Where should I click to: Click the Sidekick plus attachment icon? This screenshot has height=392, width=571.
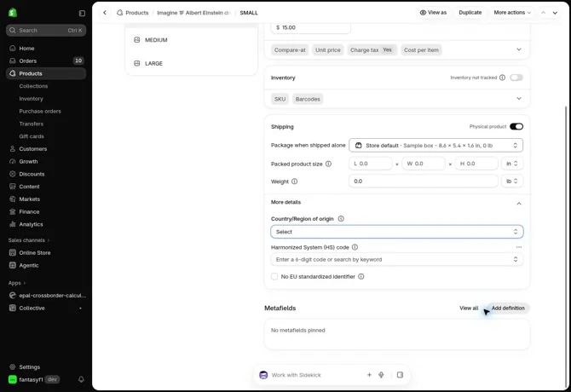(x=369, y=374)
